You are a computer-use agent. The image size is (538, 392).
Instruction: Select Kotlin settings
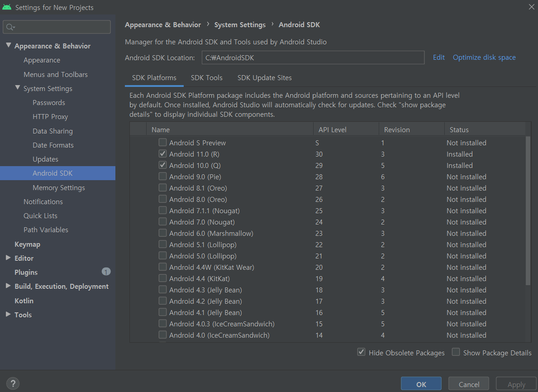click(x=24, y=301)
